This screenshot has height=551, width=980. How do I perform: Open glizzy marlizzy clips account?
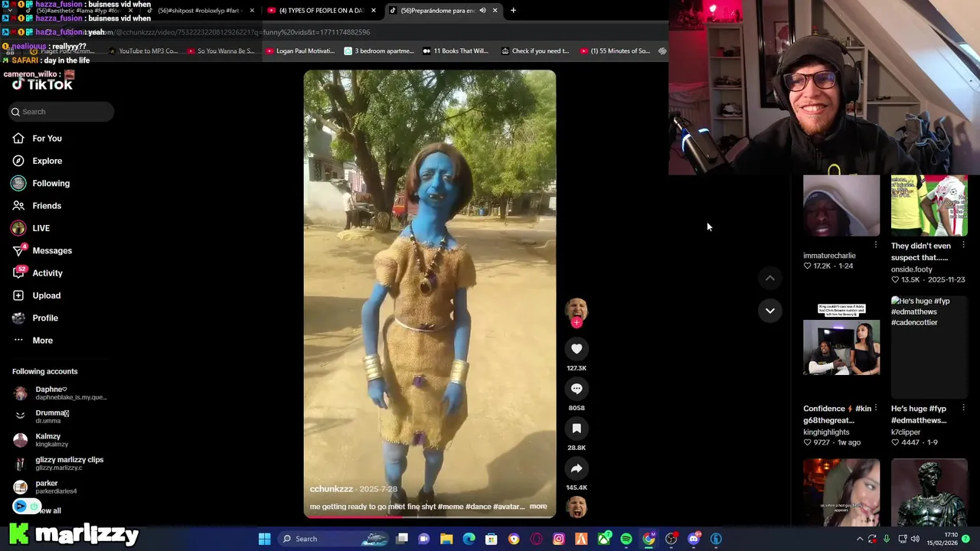click(58, 464)
